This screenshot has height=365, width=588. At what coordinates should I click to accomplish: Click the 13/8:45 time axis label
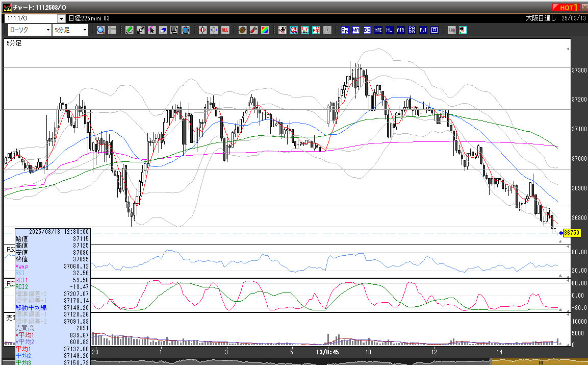point(327,352)
